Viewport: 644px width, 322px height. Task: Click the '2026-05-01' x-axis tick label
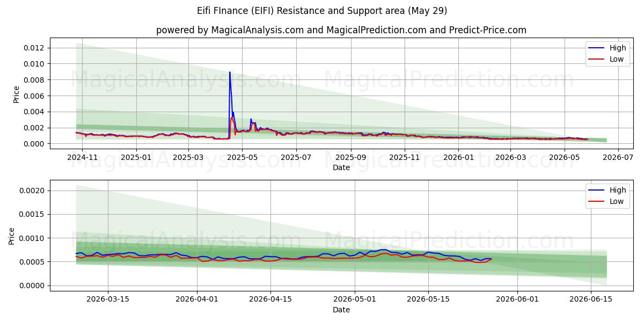pos(355,299)
